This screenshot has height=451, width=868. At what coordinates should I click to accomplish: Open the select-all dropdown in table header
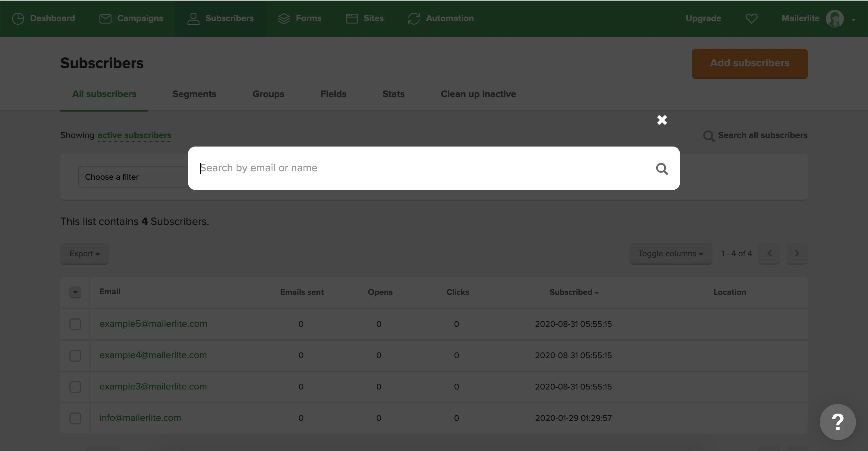pos(75,292)
